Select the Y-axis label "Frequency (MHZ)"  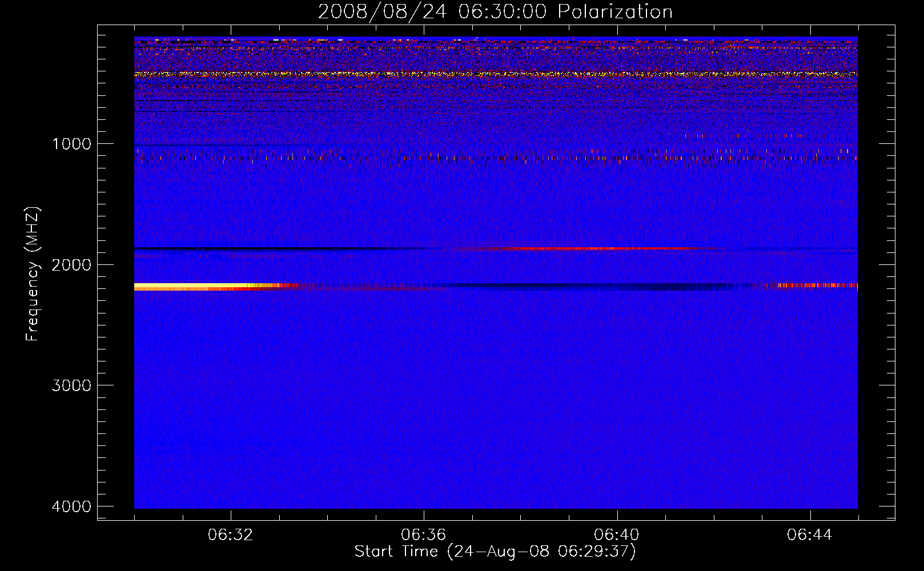(33, 274)
